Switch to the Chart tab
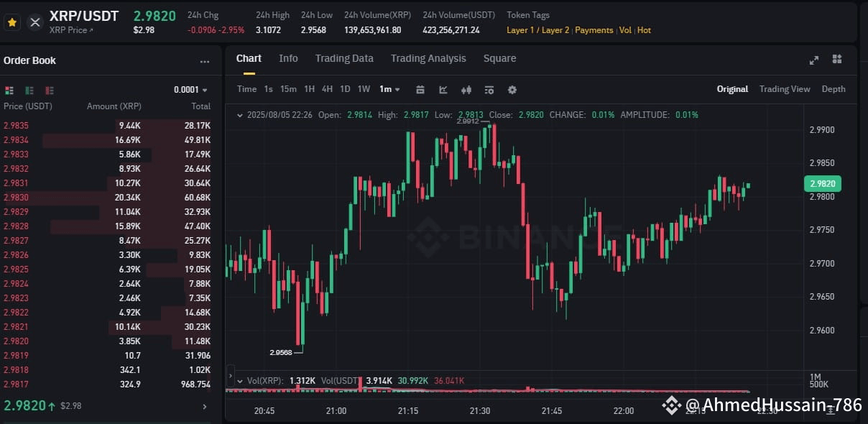This screenshot has width=868, height=424. tap(249, 58)
